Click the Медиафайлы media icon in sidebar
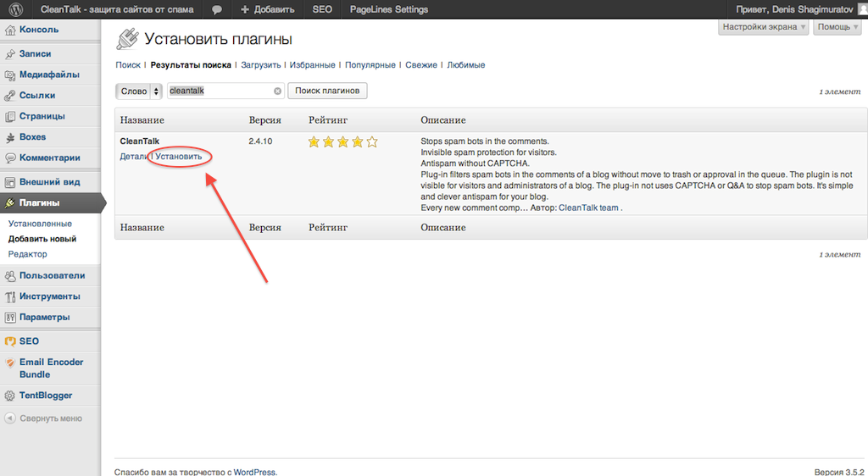Screen dimensions: 868x476 click(10, 75)
